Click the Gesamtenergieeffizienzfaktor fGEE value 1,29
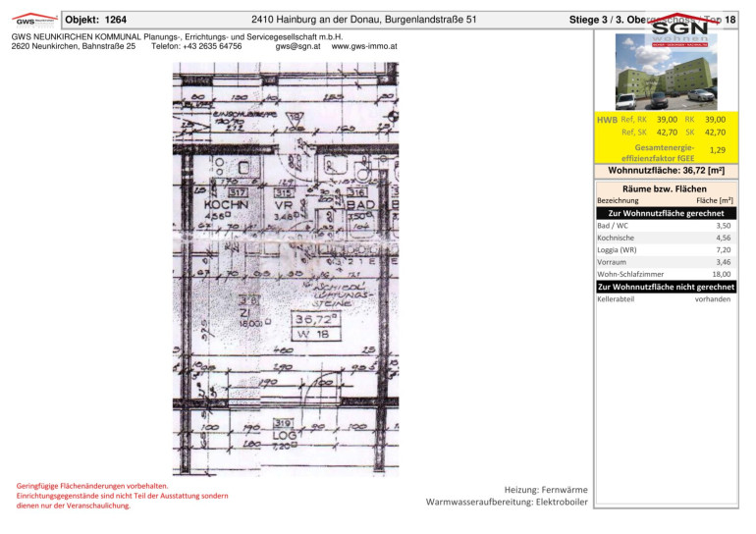The width and height of the screenshot is (756, 534). 717,150
